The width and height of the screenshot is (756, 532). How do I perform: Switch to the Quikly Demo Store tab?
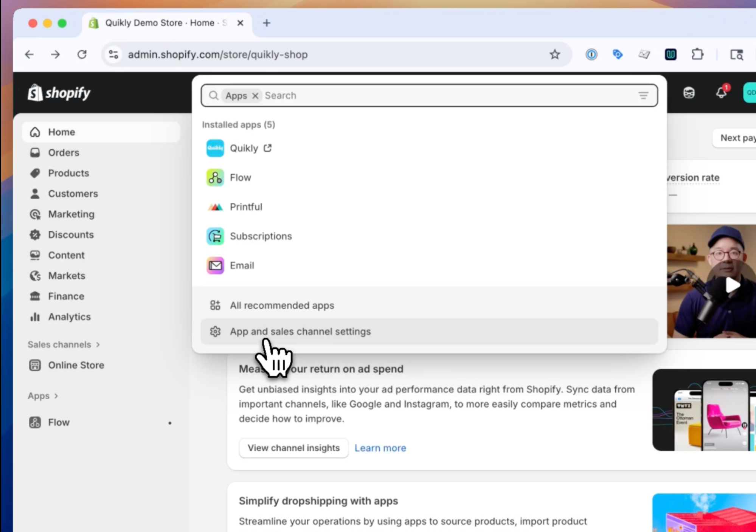(159, 23)
